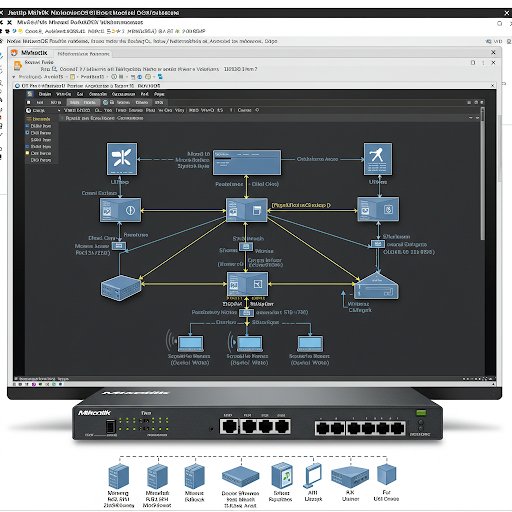
Task: Click the blue stacked-squares icon ending the light toolbar
Action: (160, 77)
